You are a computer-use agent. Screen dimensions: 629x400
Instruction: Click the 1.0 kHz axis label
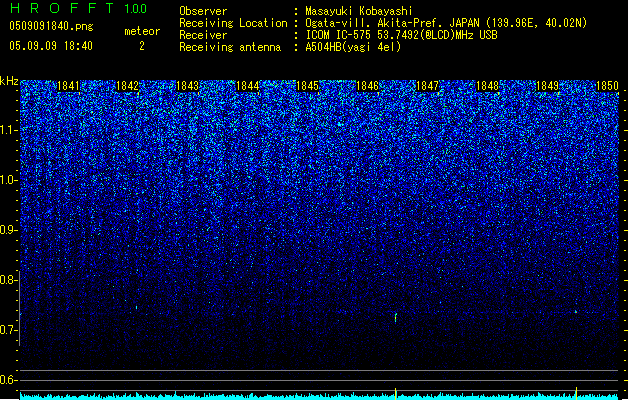9,180
